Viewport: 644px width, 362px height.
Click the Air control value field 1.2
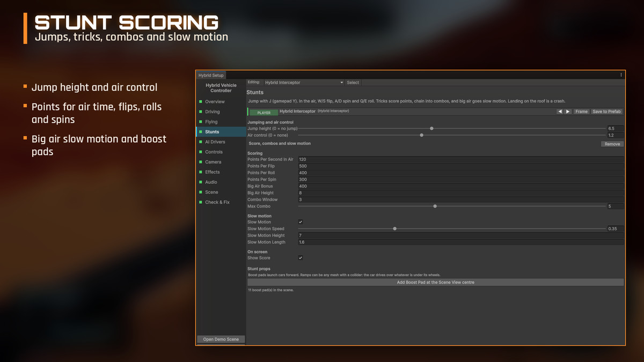(615, 135)
